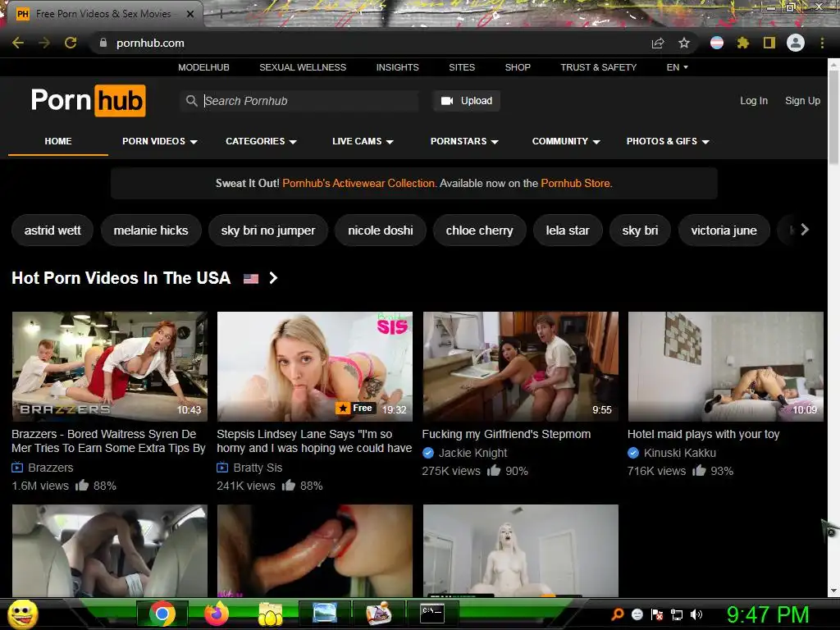Screen dimensions: 840x630
Task: Expand the PORN VIDEOS dropdown menu
Action: click(160, 141)
